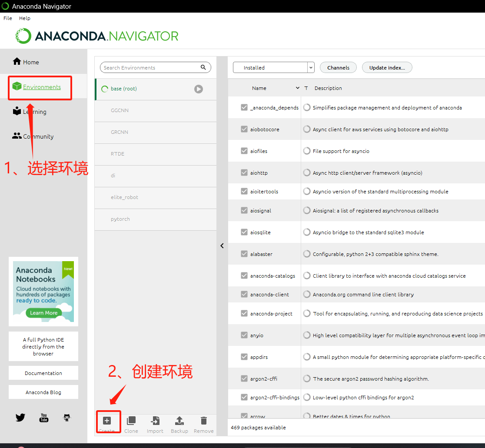The height and width of the screenshot is (448, 485).
Task: Click type icon for aiobotocore row
Action: (x=306, y=129)
